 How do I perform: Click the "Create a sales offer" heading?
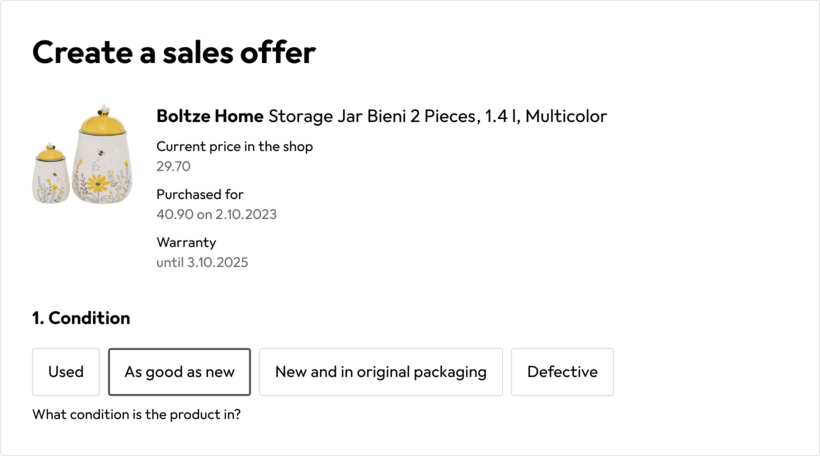pos(174,52)
